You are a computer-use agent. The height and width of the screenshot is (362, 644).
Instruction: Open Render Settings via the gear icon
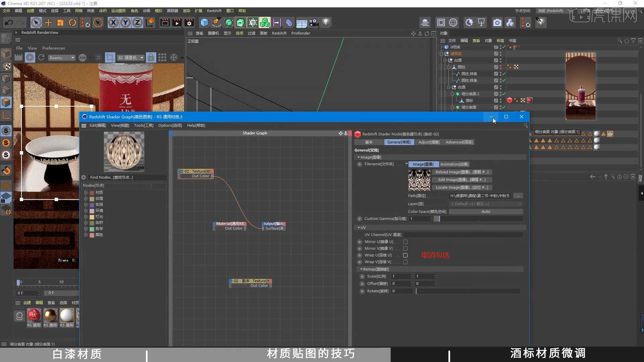pos(189,22)
